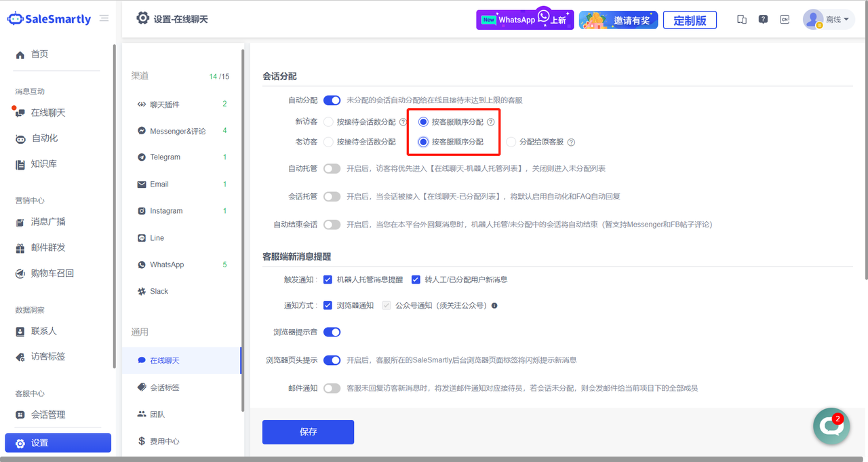Open the floating chat widget bubble
The width and height of the screenshot is (868, 462).
click(x=831, y=426)
